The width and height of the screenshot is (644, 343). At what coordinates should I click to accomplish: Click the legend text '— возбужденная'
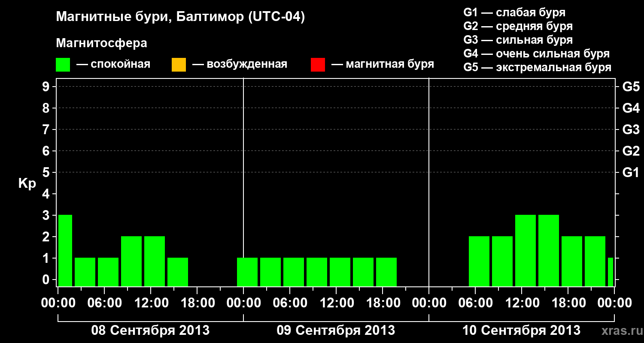[x=240, y=64]
